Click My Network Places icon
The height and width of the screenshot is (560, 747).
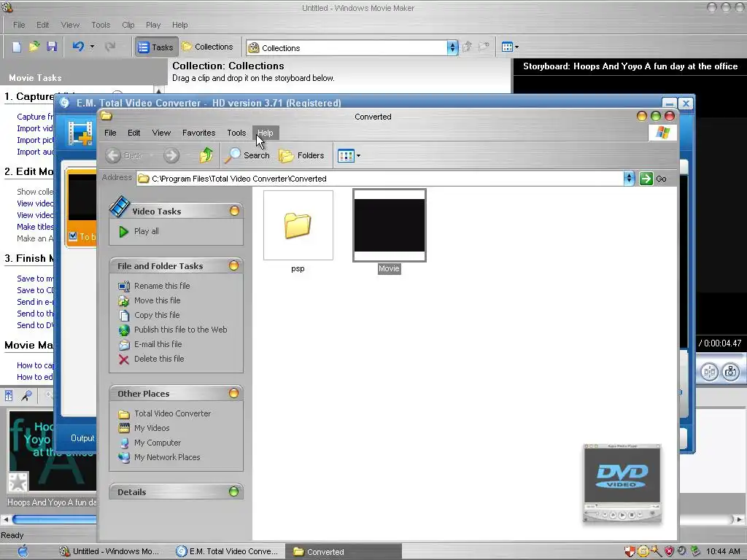tap(124, 458)
